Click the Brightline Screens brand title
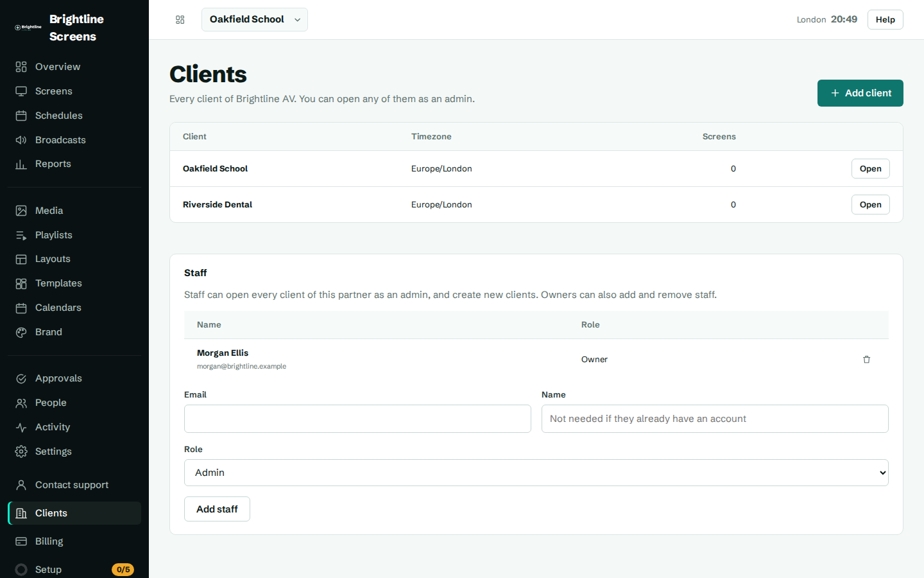This screenshot has width=924, height=578. click(x=76, y=28)
